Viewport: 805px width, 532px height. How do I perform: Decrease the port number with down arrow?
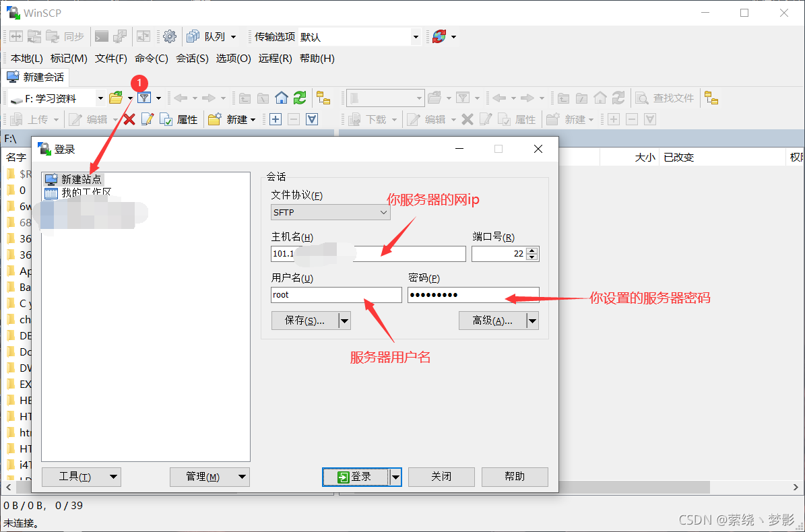point(532,257)
